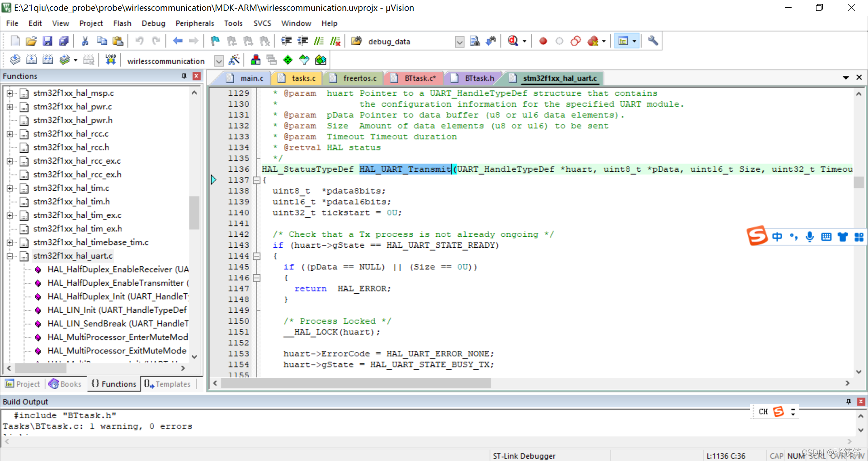Image resolution: width=868 pixels, height=461 pixels.
Task: Click the Functions panel vertical scrollbar thumb
Action: point(194,212)
